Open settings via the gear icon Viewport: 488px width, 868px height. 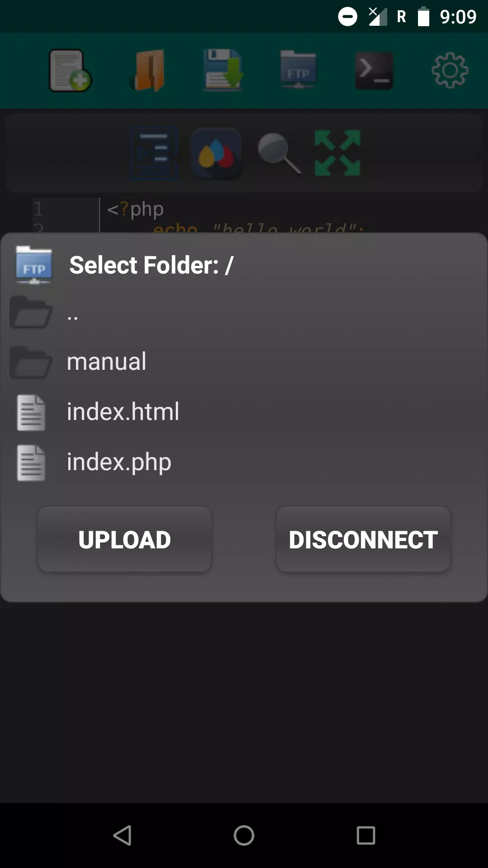coord(450,70)
